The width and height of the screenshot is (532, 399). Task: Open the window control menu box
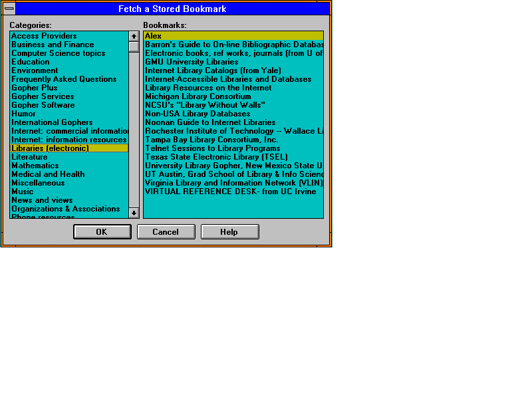coord(9,9)
